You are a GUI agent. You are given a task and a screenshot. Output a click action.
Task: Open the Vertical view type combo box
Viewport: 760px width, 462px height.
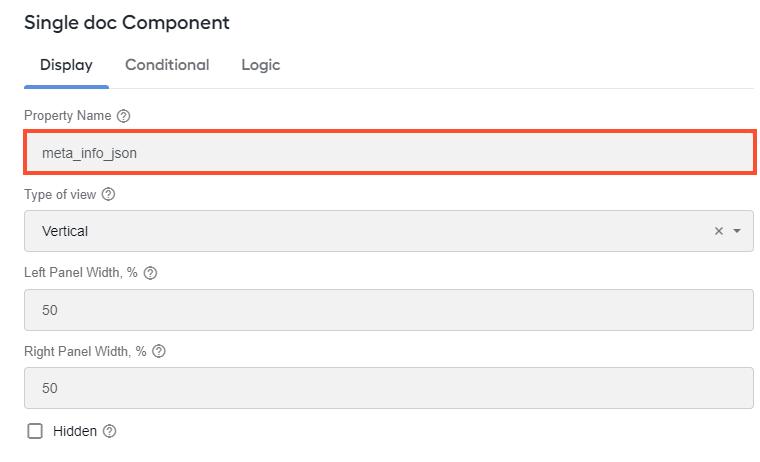(389, 231)
